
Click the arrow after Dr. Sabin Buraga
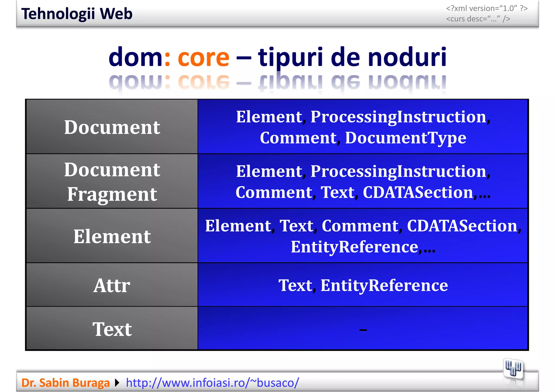[117, 383]
